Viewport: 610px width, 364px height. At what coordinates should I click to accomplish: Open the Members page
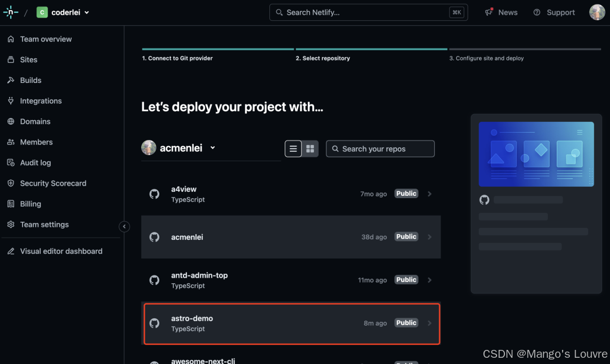[37, 142]
